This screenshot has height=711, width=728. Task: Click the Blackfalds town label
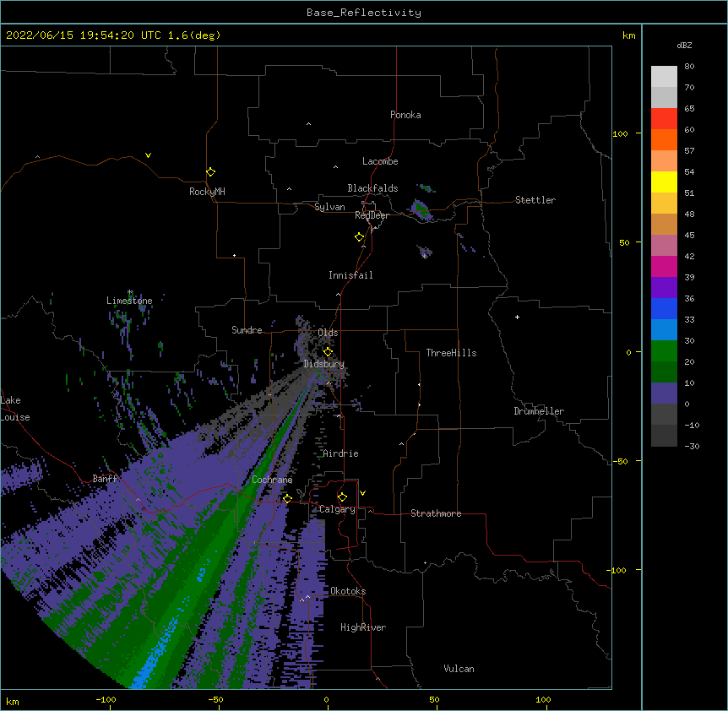point(372,188)
